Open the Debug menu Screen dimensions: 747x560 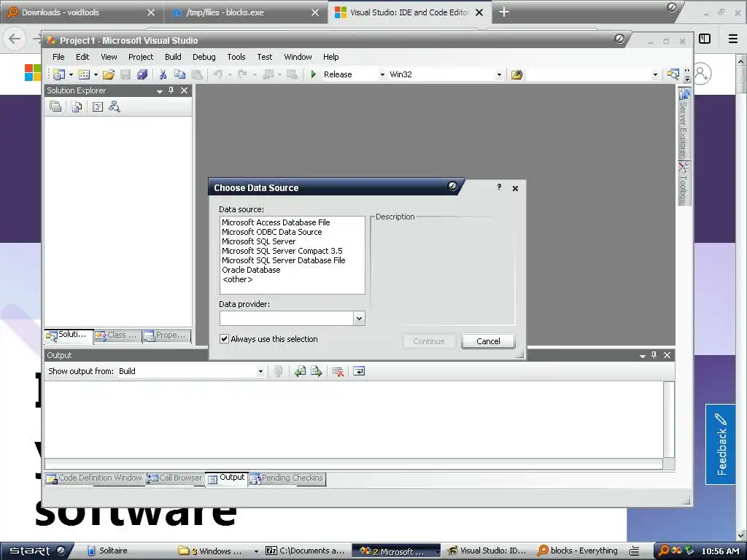pyautogui.click(x=204, y=57)
